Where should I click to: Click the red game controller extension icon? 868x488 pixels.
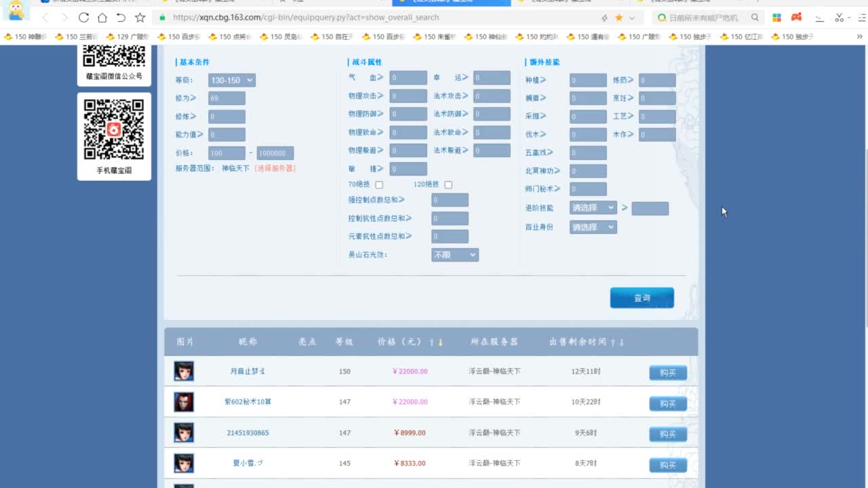[797, 18]
